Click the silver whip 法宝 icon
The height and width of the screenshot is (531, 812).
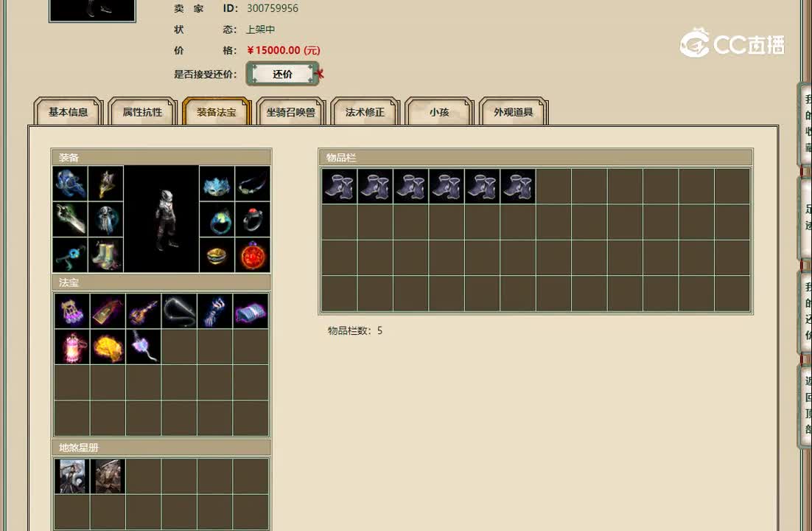click(x=179, y=311)
